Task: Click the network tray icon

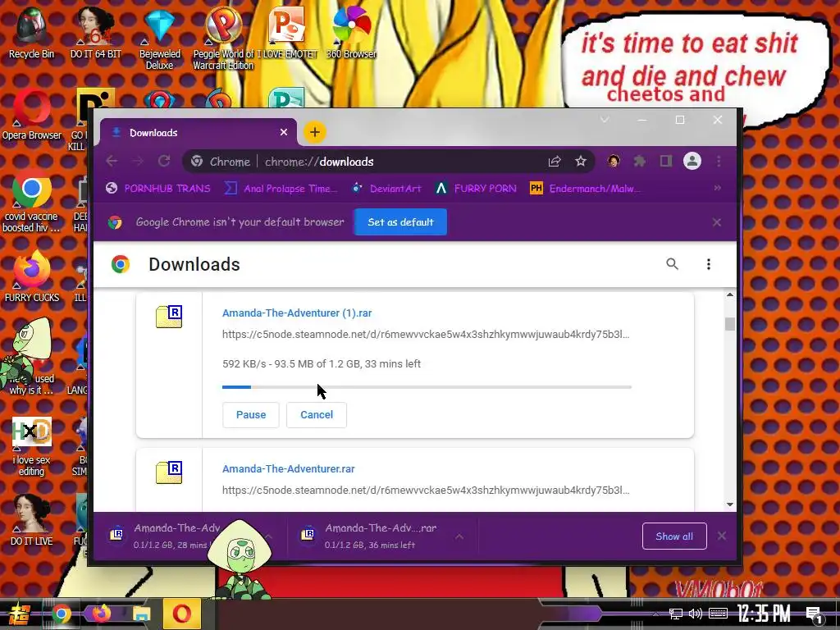Action: pyautogui.click(x=676, y=614)
